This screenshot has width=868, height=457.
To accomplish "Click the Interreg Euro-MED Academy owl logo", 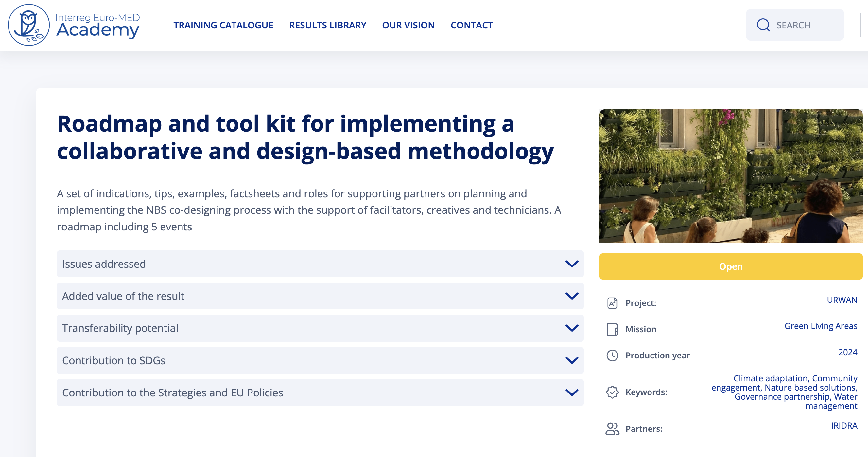I will pyautogui.click(x=29, y=25).
